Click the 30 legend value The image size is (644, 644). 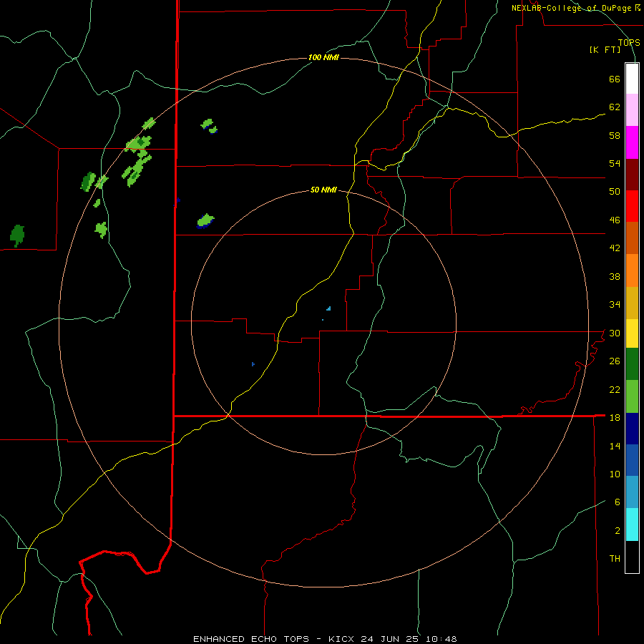(615, 333)
